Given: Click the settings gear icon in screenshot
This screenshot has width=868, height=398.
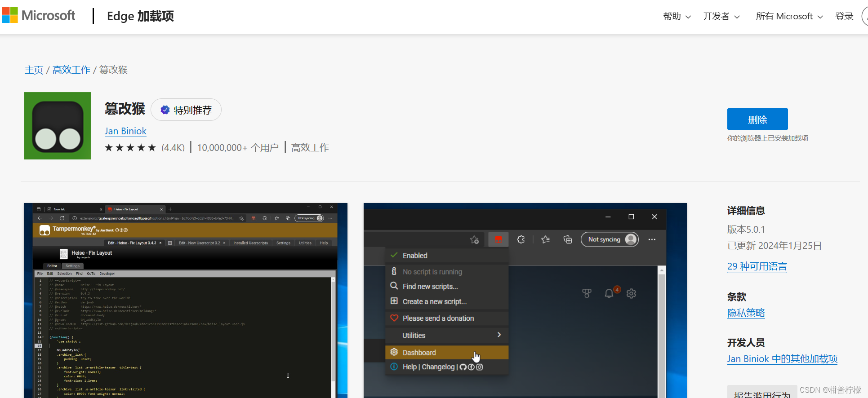Looking at the screenshot, I should pos(632,293).
